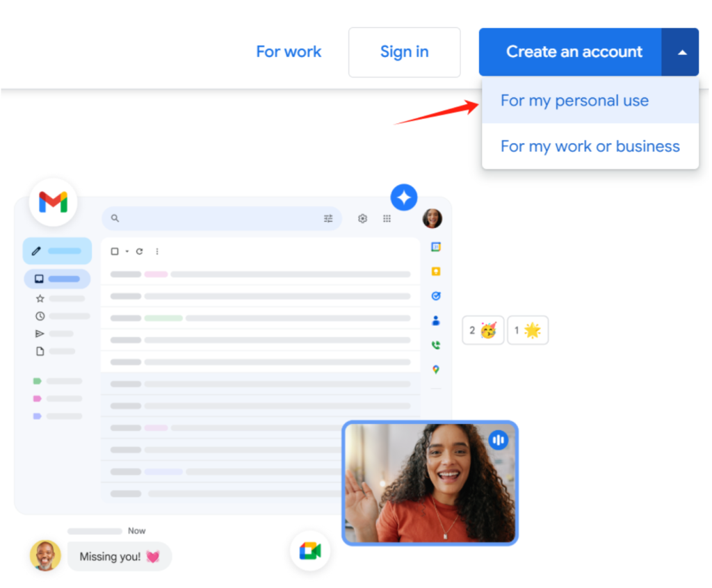Click the Gmail logo icon

[53, 202]
